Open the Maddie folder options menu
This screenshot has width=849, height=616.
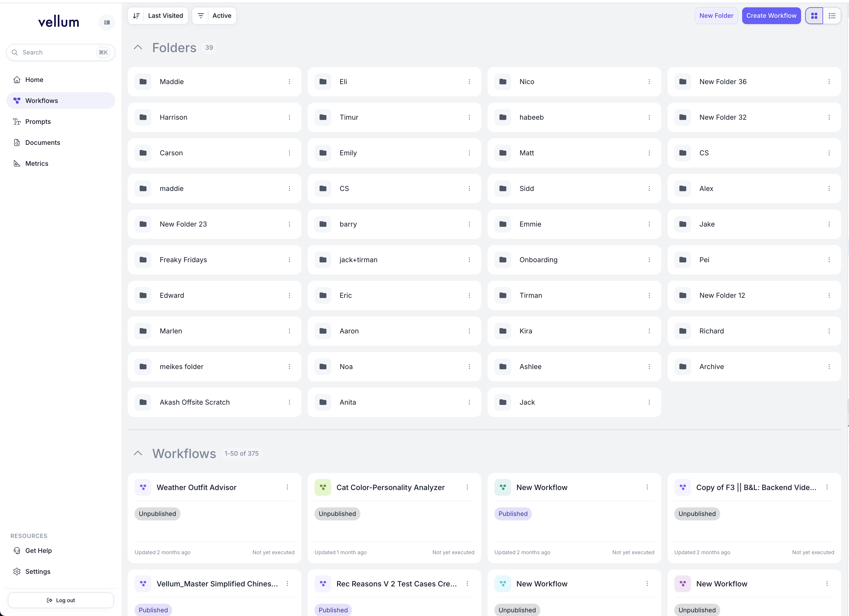coord(289,82)
